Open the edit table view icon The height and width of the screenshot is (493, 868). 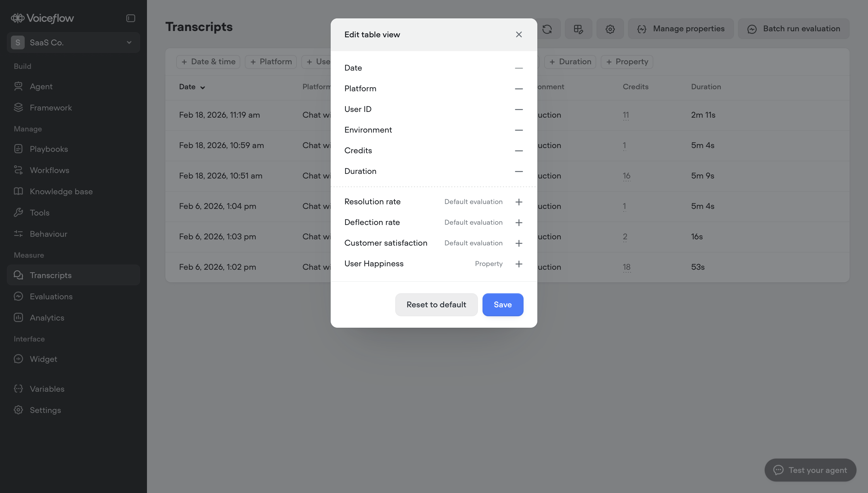578,29
